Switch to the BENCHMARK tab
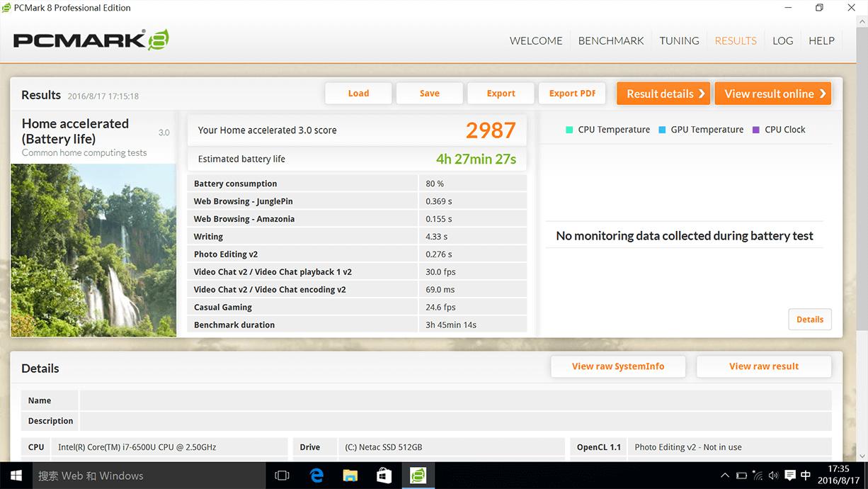Screen dimensions: 868x489 [x=611, y=41]
